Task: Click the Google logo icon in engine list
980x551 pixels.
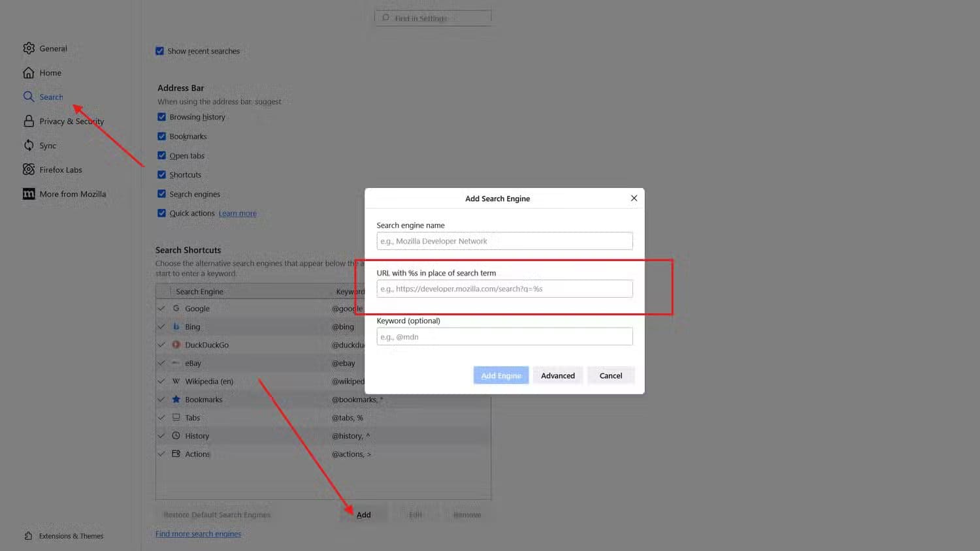Action: click(x=176, y=308)
